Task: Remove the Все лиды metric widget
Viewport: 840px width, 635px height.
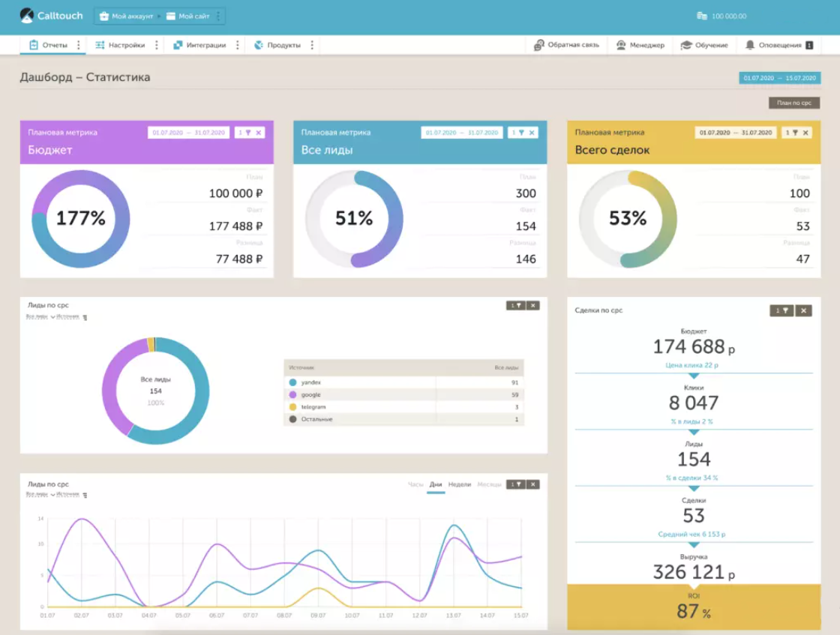Action: click(532, 132)
